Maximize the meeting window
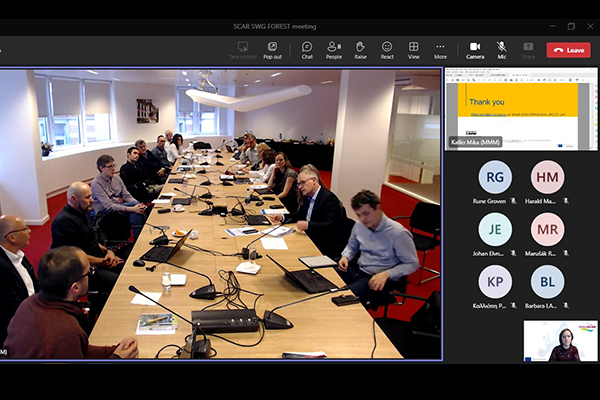 click(x=571, y=26)
